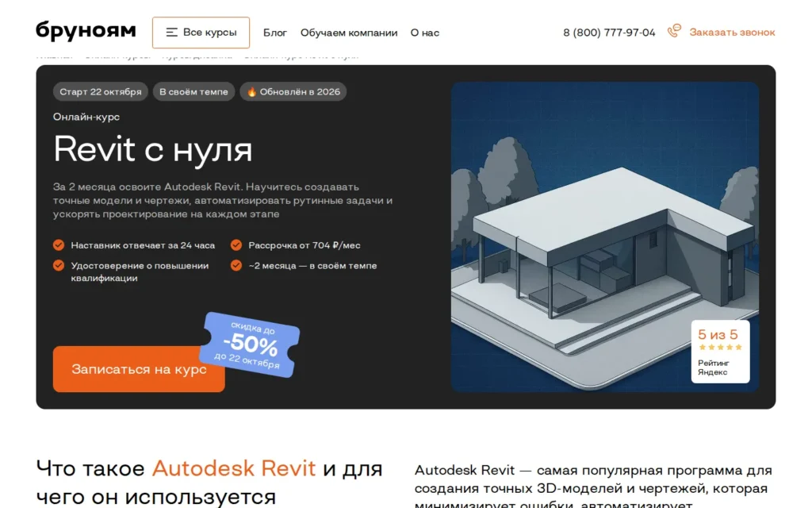Click the "Revit с нуля" heading
812x508 pixels.
[153, 150]
